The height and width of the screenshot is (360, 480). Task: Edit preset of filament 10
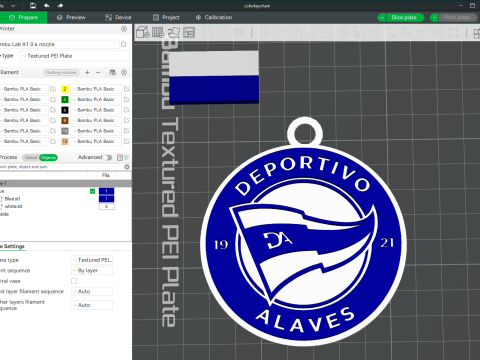click(126, 131)
